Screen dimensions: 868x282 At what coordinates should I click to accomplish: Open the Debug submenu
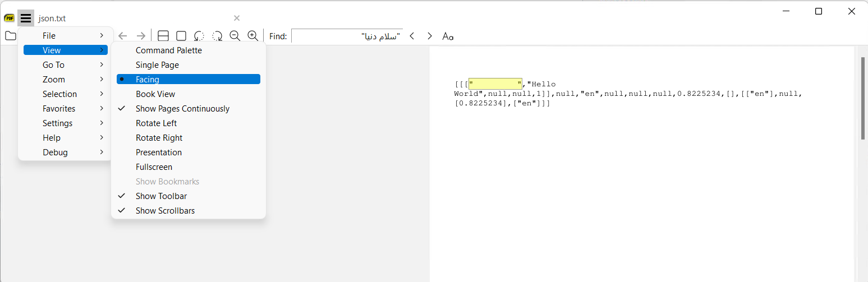point(66,152)
